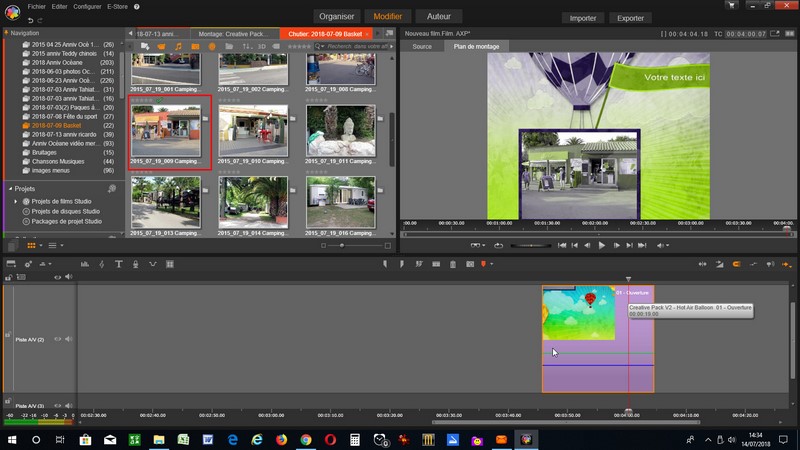Show the music filter in library toolbar

point(178,46)
